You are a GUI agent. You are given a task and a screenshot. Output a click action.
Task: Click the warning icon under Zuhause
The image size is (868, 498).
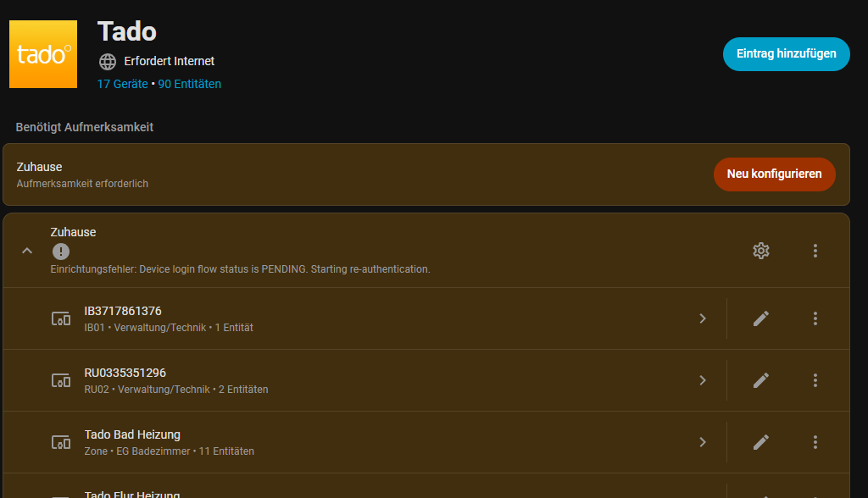pos(61,252)
